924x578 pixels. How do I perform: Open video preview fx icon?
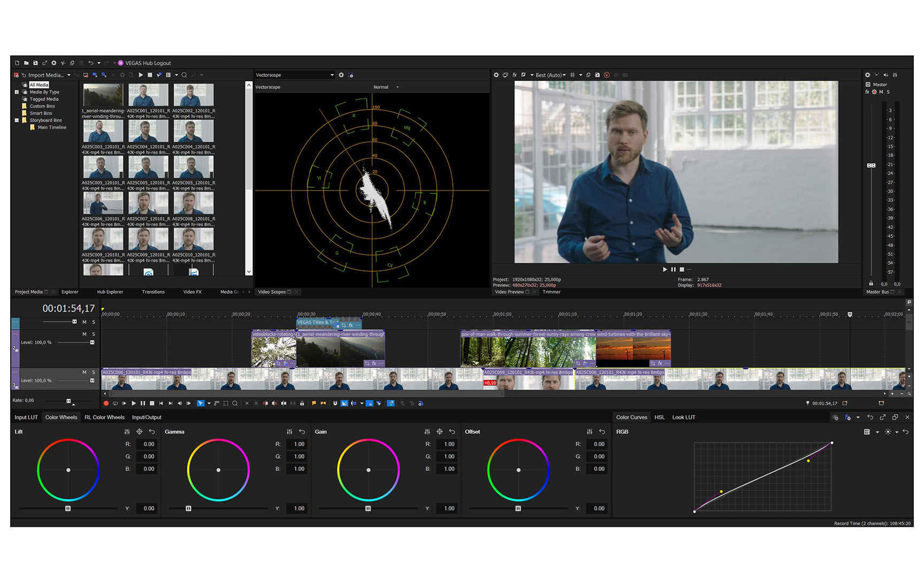[514, 75]
